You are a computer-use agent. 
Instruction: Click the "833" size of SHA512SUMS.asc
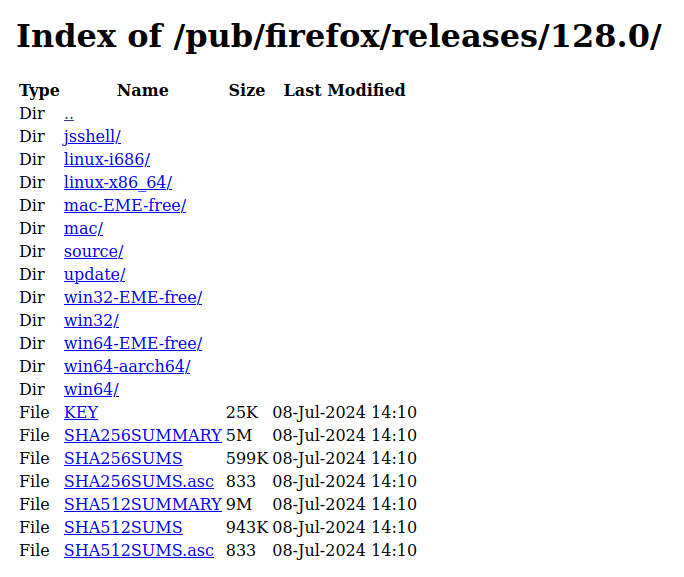click(241, 550)
